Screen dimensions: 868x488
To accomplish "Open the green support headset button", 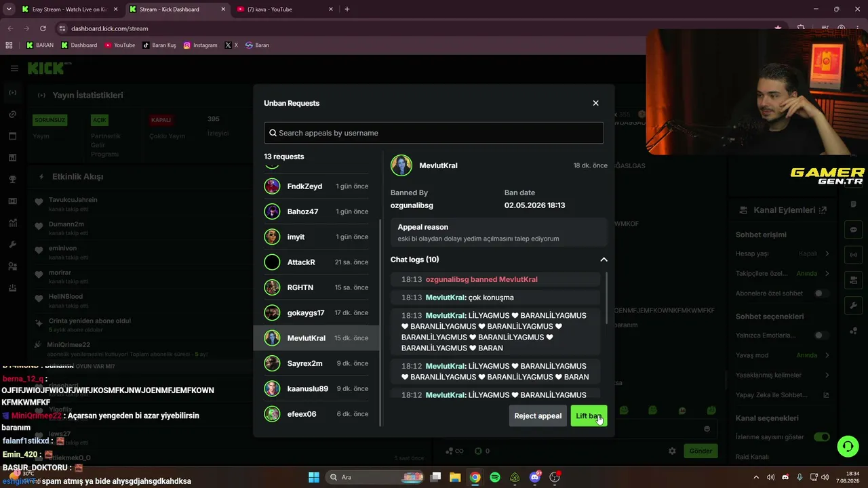I will coord(848,446).
